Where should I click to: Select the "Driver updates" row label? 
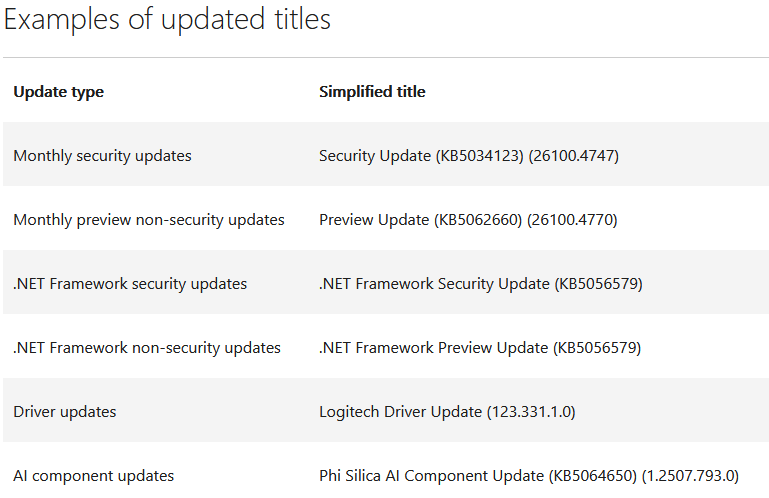pyautogui.click(x=64, y=412)
